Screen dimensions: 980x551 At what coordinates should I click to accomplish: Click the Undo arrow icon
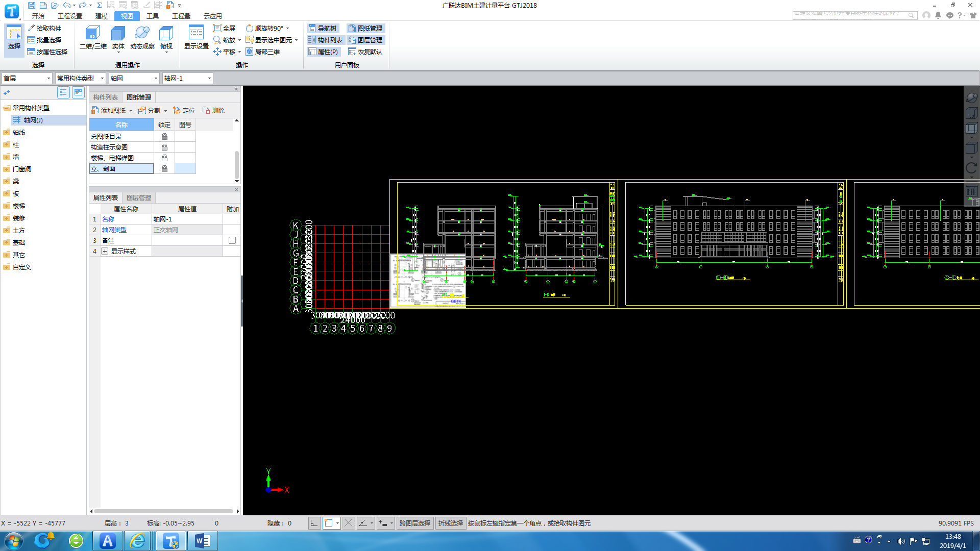pyautogui.click(x=67, y=5)
